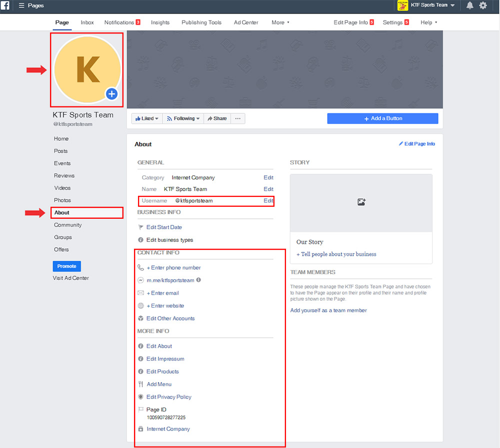
Task: Open Community in the left sidebar
Action: 67,225
